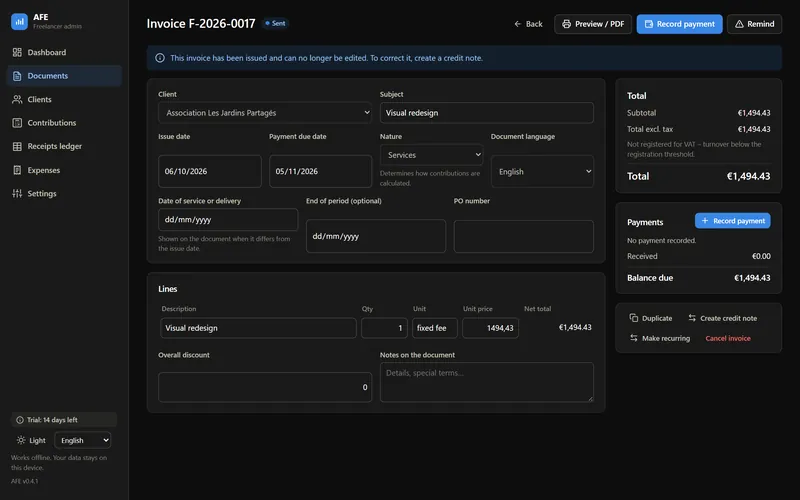Go Back to the documents list
This screenshot has width=800, height=500.
[528, 24]
